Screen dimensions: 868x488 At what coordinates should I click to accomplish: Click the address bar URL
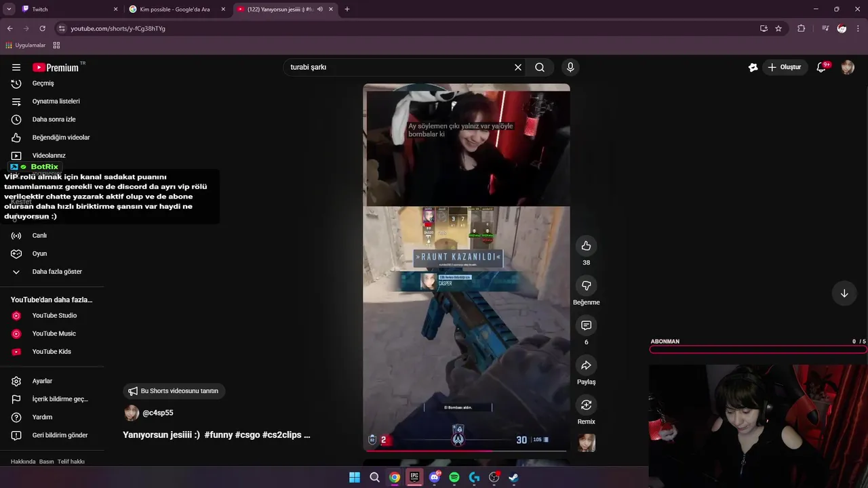[118, 28]
